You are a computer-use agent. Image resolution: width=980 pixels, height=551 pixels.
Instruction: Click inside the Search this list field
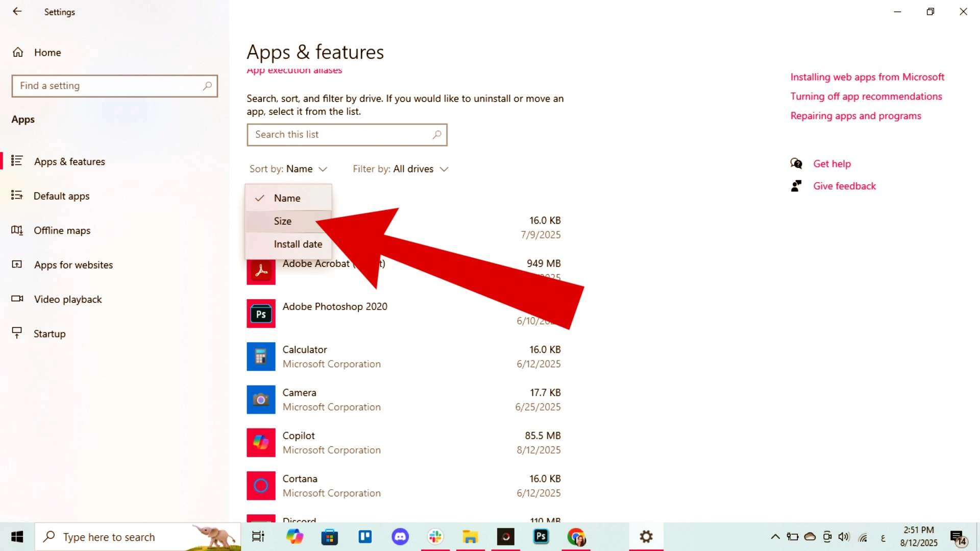347,135
